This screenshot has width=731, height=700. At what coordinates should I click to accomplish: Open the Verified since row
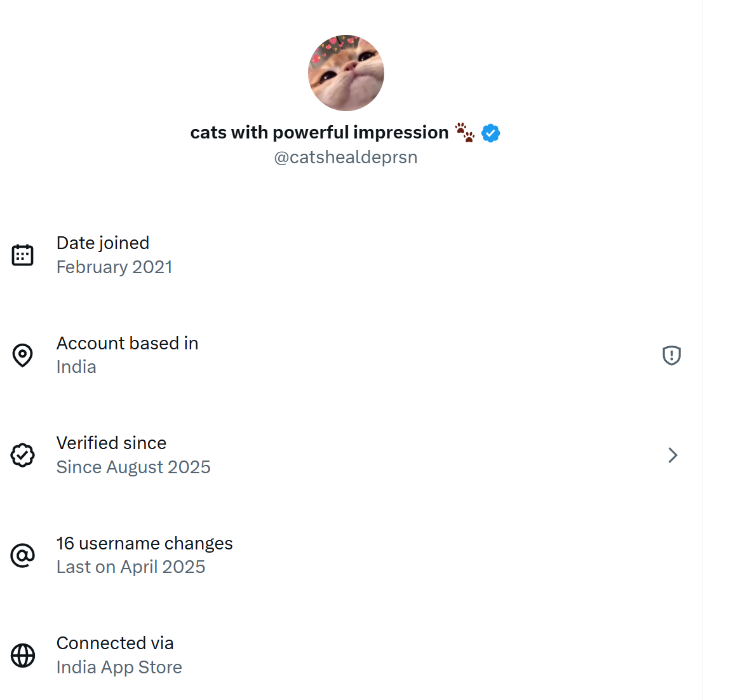[112, 443]
